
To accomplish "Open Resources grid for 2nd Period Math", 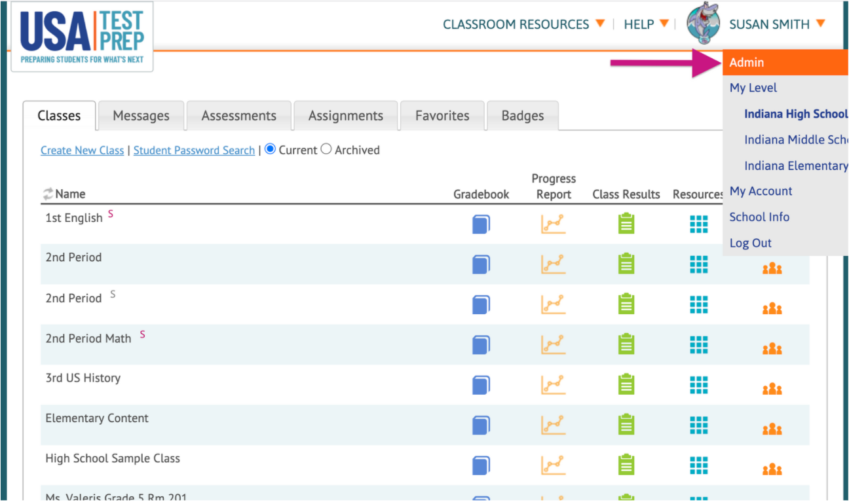I will [x=699, y=344].
